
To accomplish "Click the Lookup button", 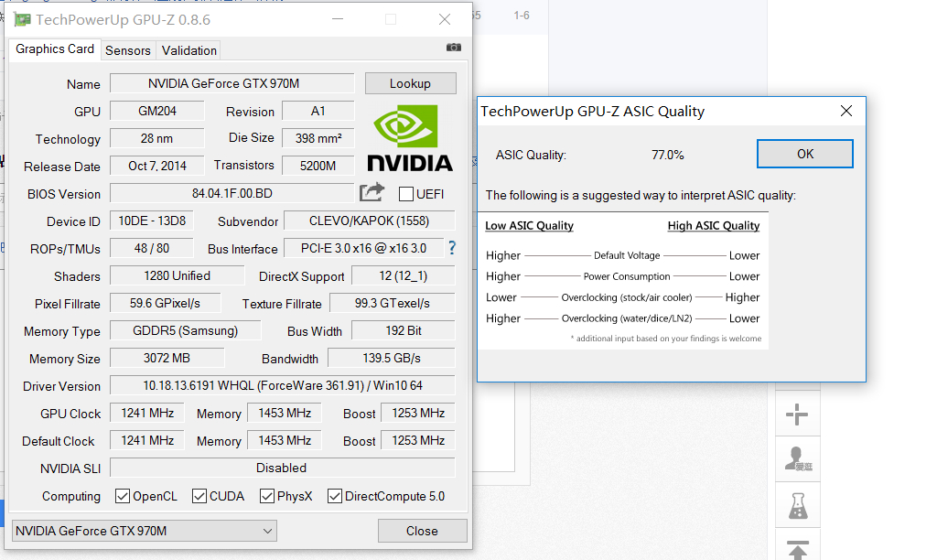I will (x=411, y=83).
